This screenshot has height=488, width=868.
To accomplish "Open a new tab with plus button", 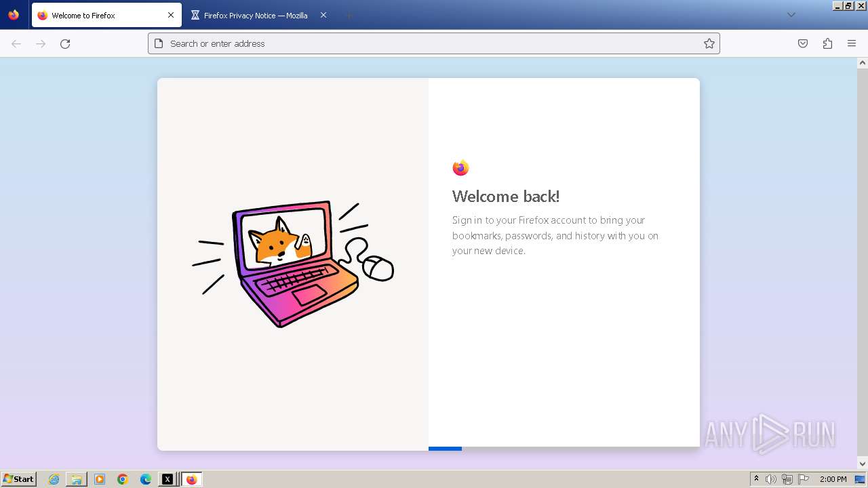I will pos(349,15).
